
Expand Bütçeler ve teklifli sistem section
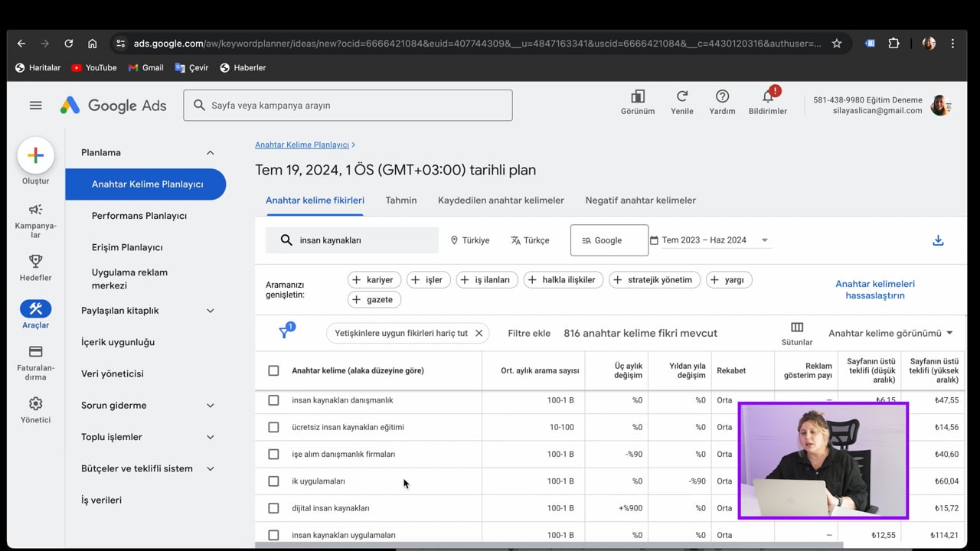coord(210,468)
